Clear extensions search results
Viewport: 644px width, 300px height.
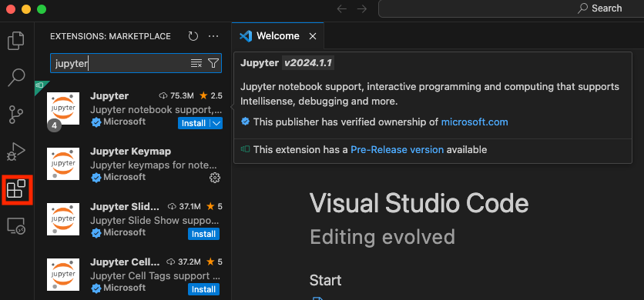[x=196, y=63]
